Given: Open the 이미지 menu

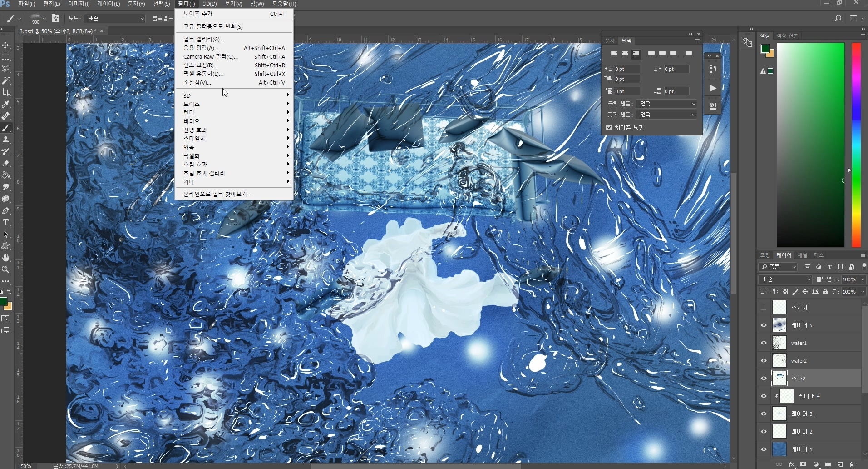Looking at the screenshot, I should click(79, 4).
